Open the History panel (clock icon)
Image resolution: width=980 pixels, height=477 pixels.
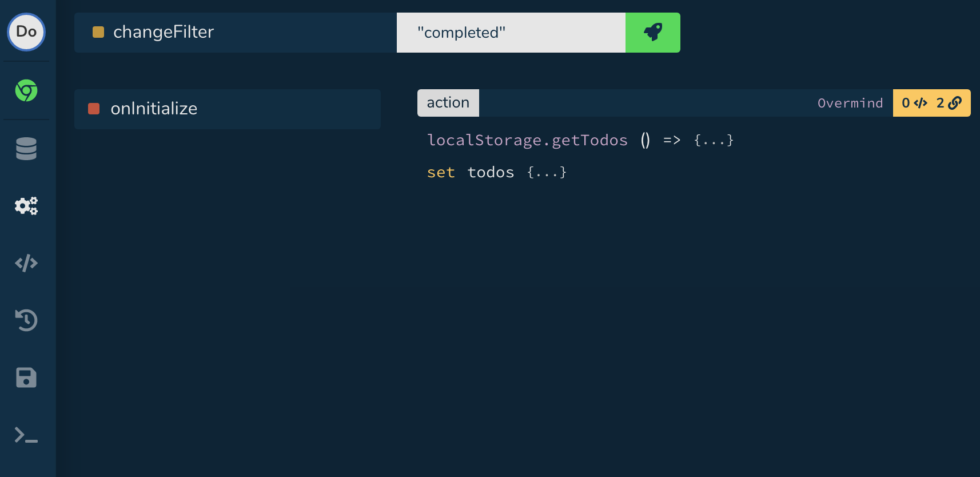26,320
